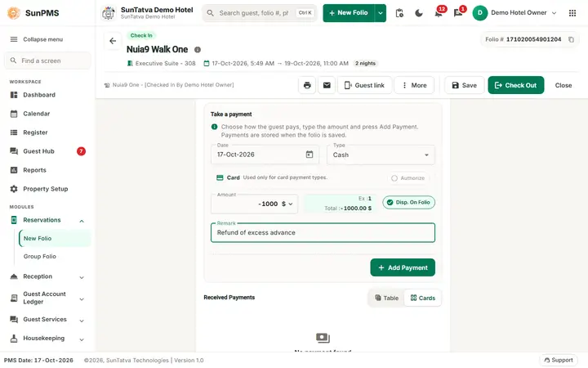Open notifications bell with 12 badge
This screenshot has height=368, width=588.
coord(439,13)
